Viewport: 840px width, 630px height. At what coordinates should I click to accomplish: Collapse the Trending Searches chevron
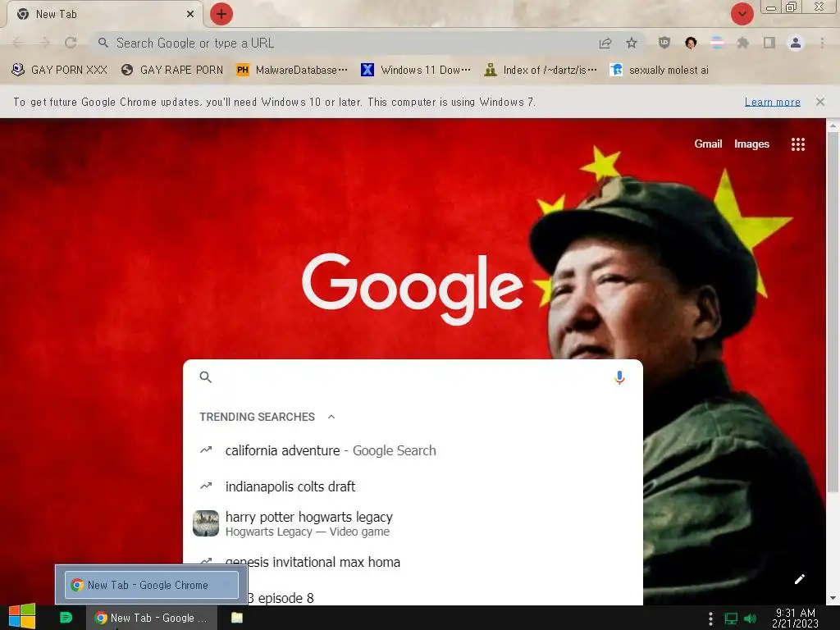coord(331,417)
